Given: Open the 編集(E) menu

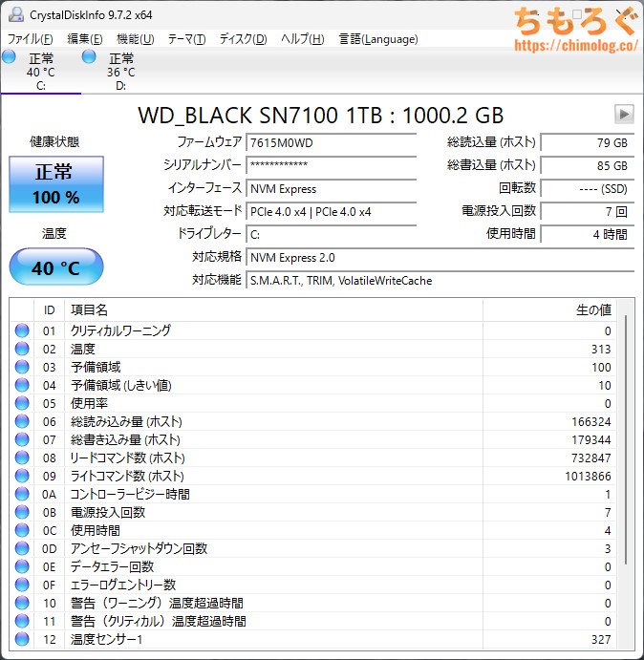Looking at the screenshot, I should click(85, 39).
